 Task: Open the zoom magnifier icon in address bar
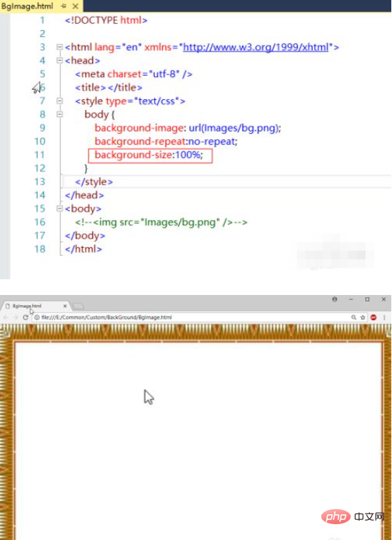353,318
